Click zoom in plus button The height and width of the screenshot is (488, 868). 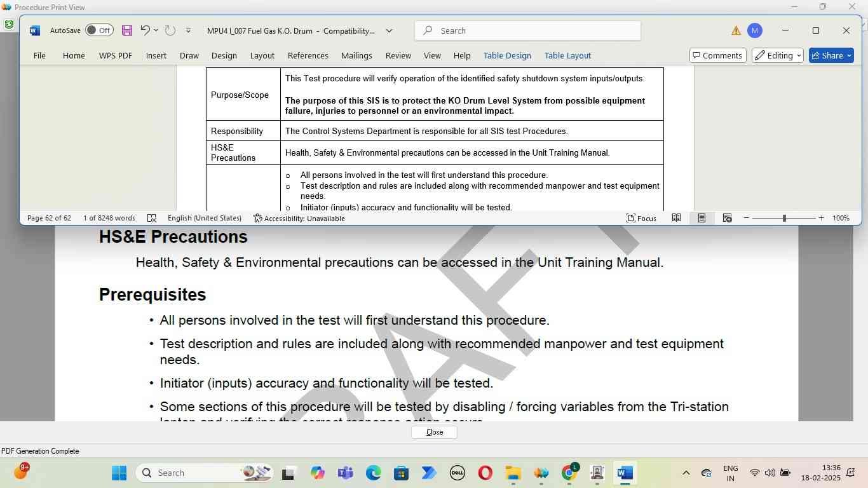click(x=821, y=218)
